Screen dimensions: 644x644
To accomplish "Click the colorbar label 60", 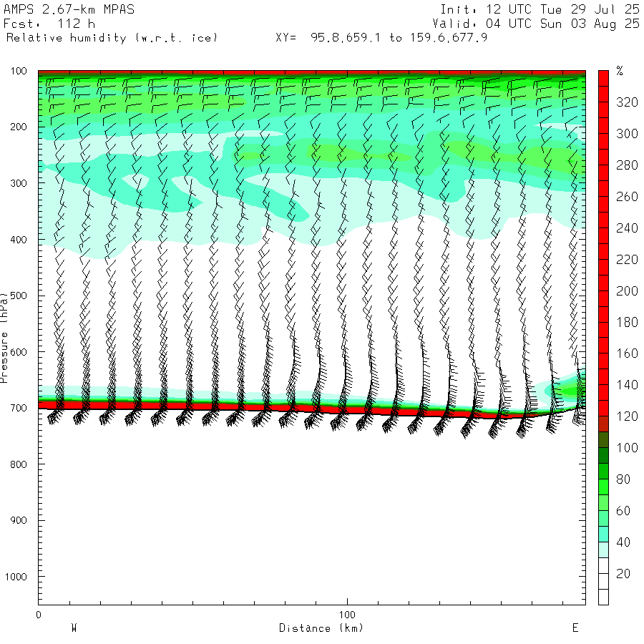I will point(623,511).
